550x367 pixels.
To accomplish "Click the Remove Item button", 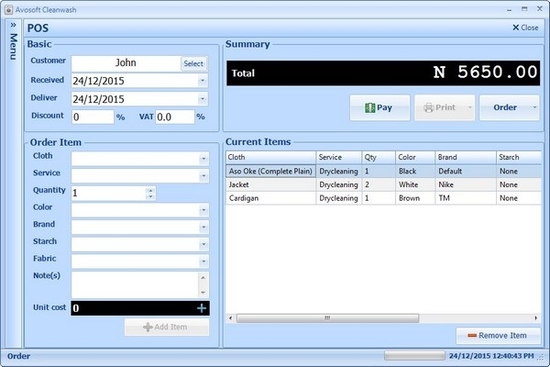I will point(498,336).
